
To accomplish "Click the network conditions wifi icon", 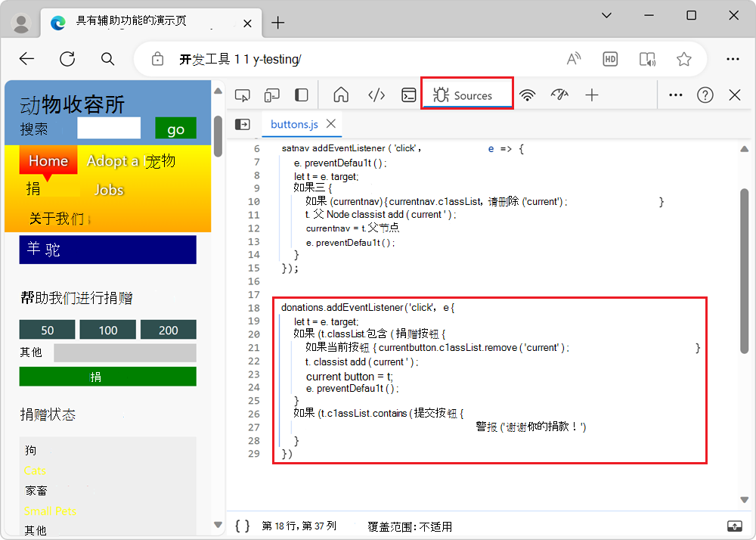I will (527, 95).
